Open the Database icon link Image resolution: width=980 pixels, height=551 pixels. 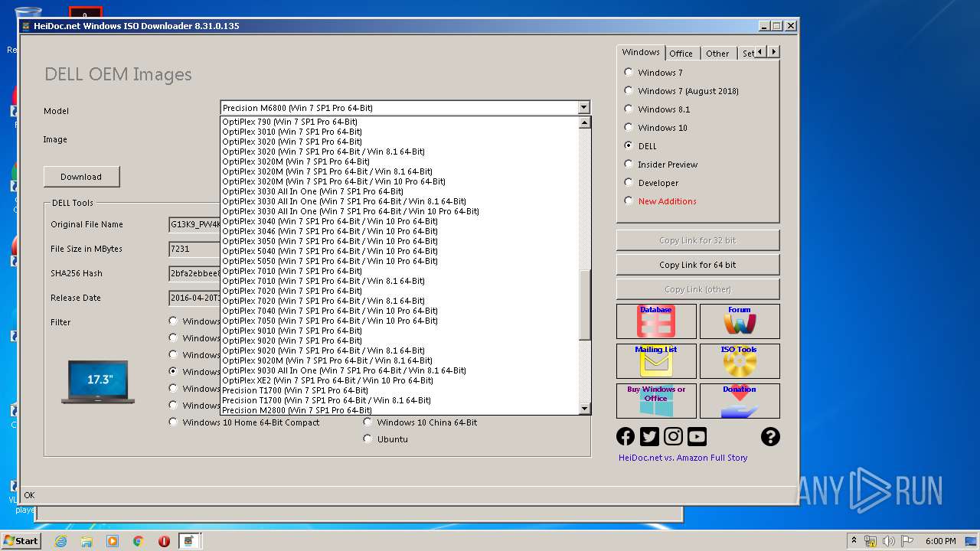656,321
